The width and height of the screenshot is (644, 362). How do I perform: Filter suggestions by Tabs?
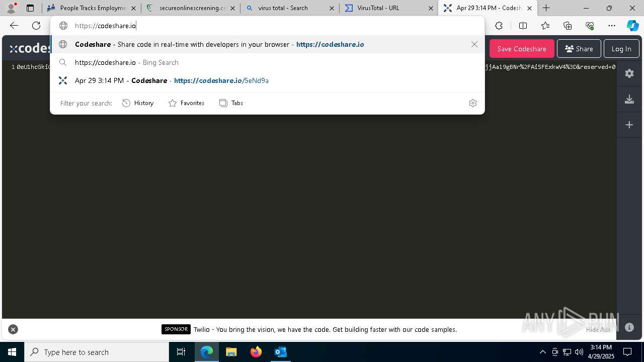[231, 103]
